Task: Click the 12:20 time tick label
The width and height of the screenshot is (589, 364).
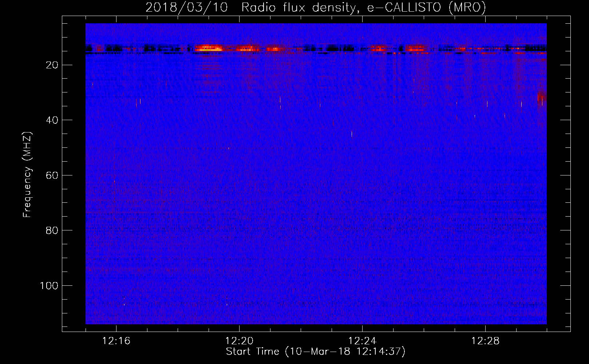Action: pos(239,341)
